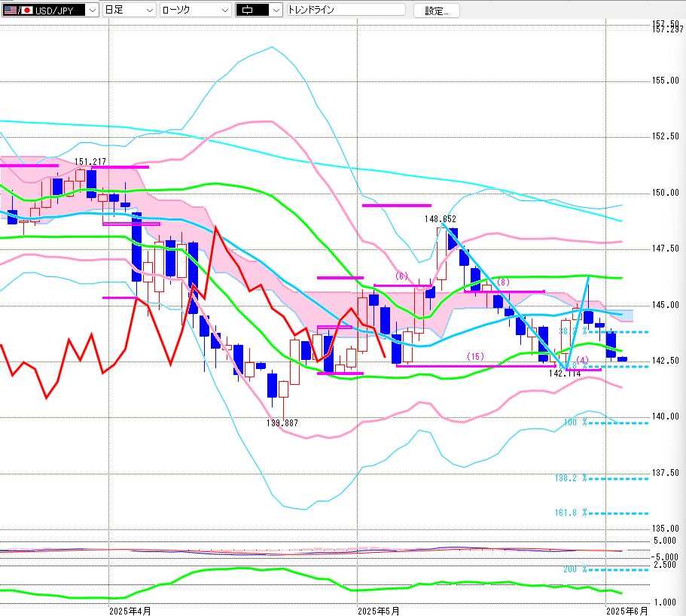
Task: Click the 161.8 % Fibonacci level label
Action: coord(571,513)
